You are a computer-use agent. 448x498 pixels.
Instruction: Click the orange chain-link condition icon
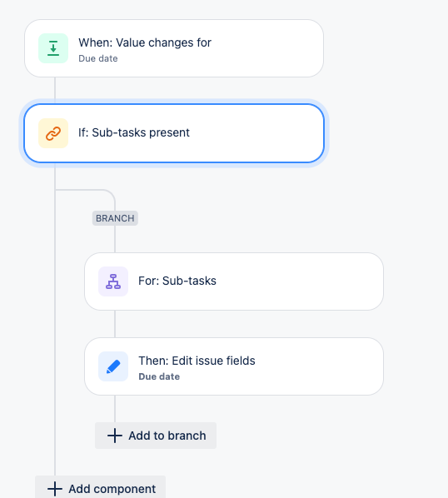click(x=53, y=133)
